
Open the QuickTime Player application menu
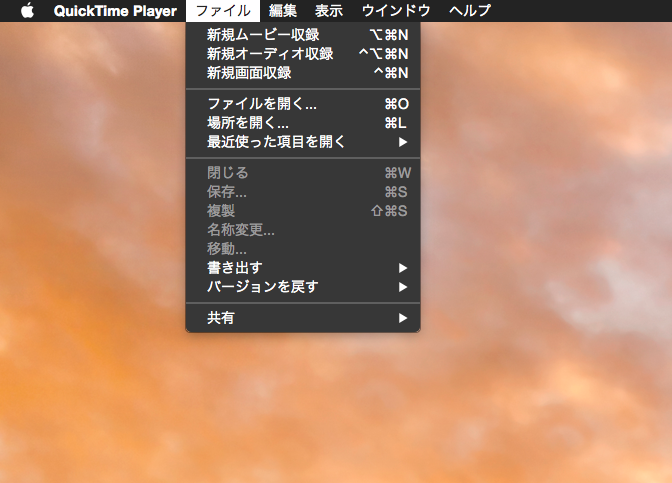coord(115,10)
